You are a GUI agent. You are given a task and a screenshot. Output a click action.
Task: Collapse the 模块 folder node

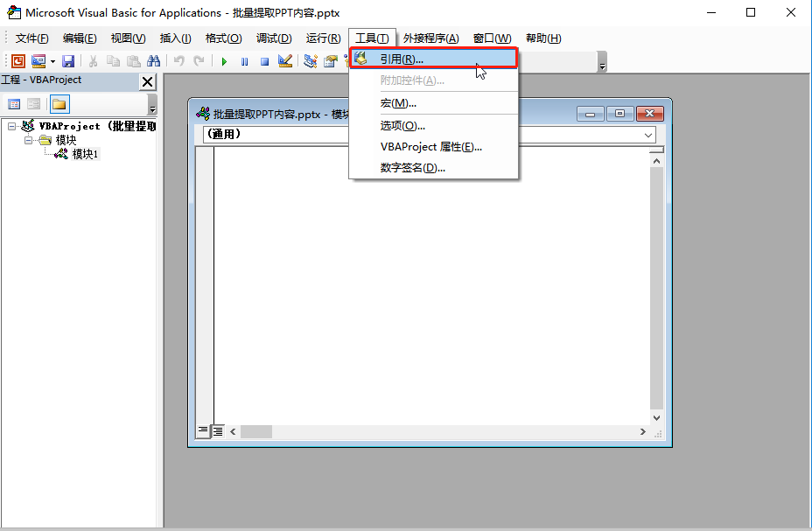tap(29, 140)
